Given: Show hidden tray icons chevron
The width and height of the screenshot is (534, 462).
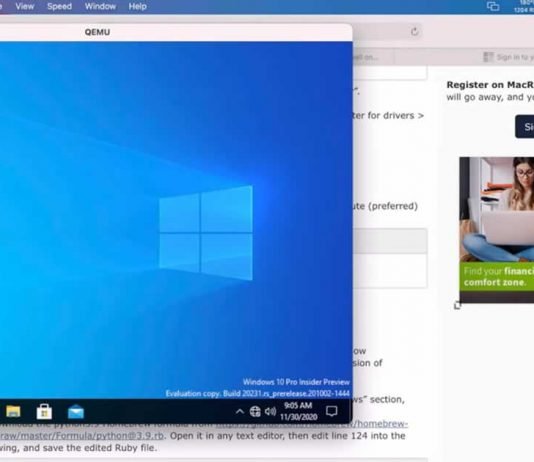Looking at the screenshot, I should click(240, 411).
